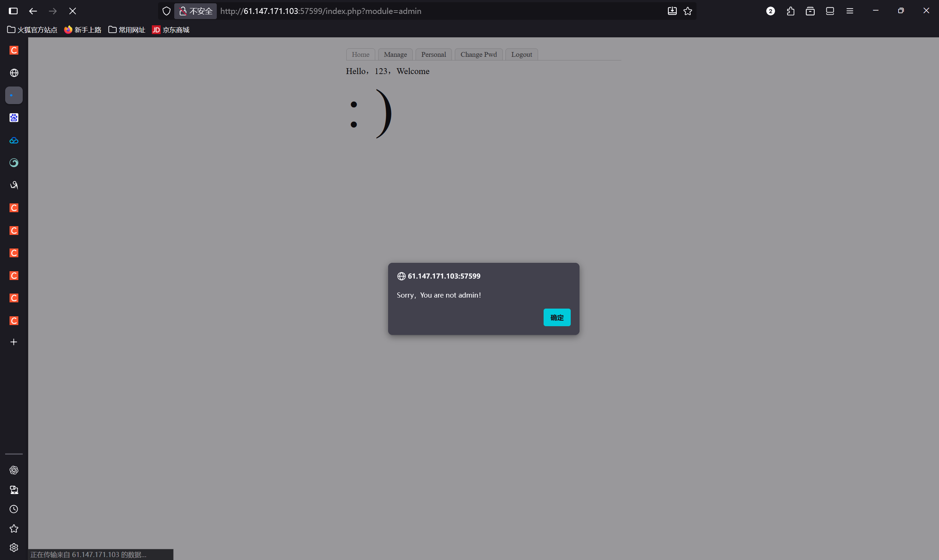This screenshot has height=560, width=939.
Task: Open the application hamburger menu
Action: [x=850, y=11]
